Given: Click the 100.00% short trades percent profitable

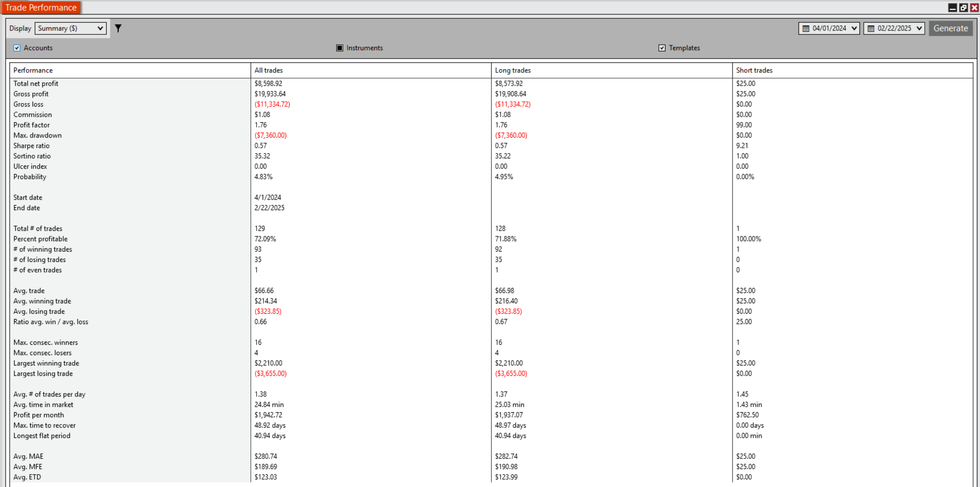Looking at the screenshot, I should pos(748,239).
